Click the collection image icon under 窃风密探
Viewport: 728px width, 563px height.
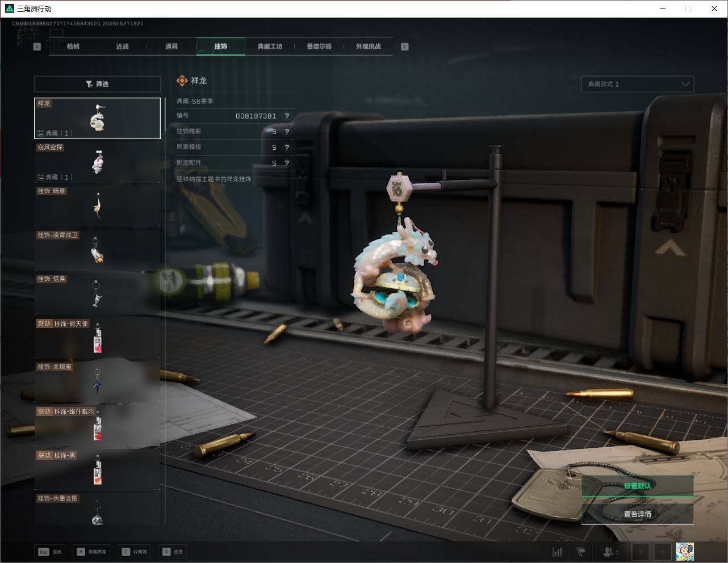pyautogui.click(x=41, y=177)
